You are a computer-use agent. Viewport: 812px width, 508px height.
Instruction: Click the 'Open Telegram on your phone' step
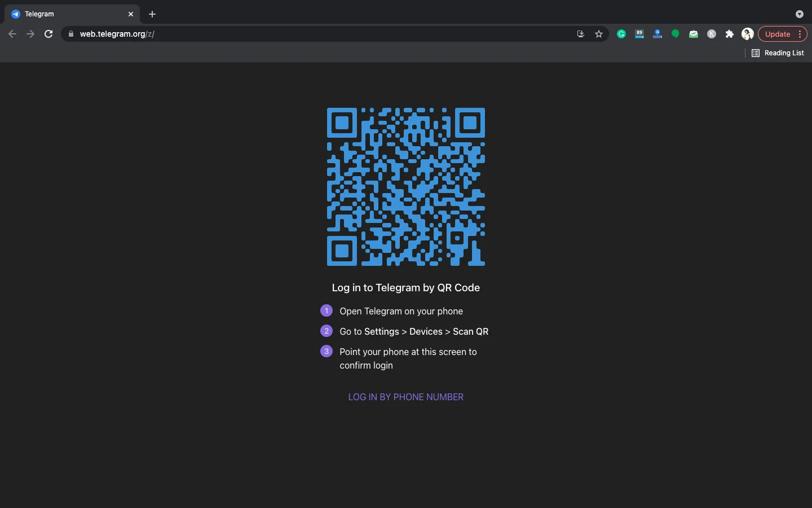pyautogui.click(x=401, y=311)
